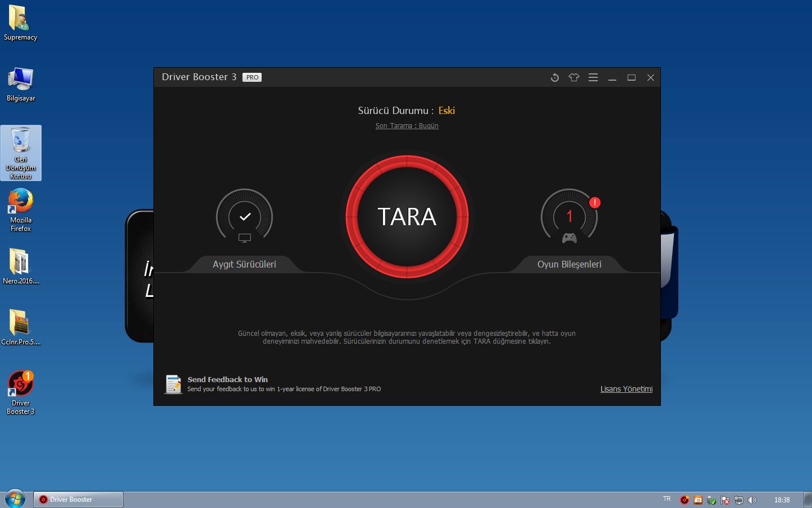Click the Driver Booster tray icon
The width and height of the screenshot is (812, 508).
pos(685,500)
